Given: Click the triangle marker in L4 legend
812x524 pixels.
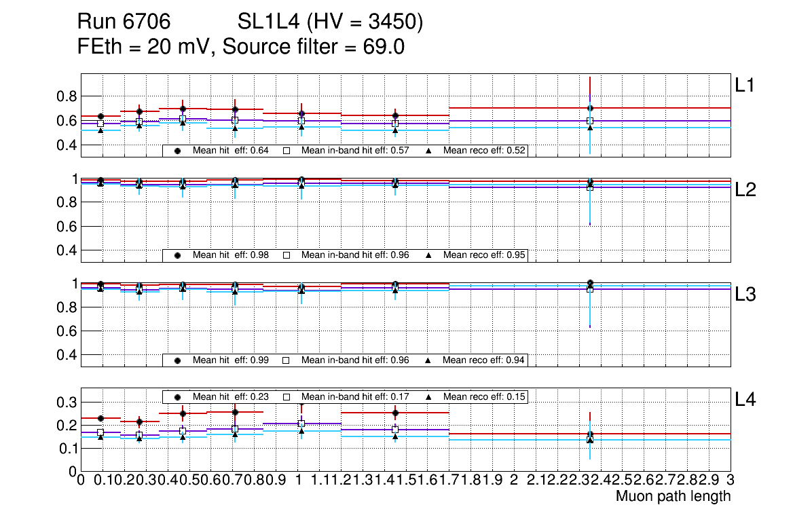Looking at the screenshot, I should click(x=428, y=396).
